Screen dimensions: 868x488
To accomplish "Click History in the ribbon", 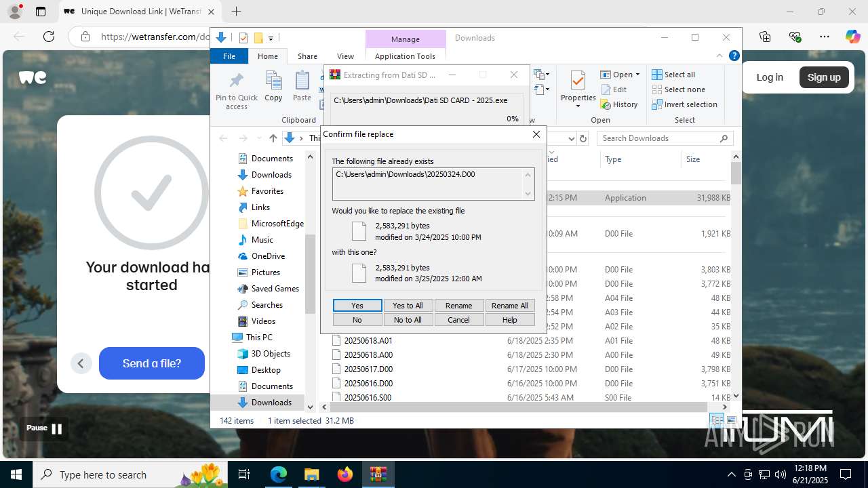I will (x=619, y=104).
